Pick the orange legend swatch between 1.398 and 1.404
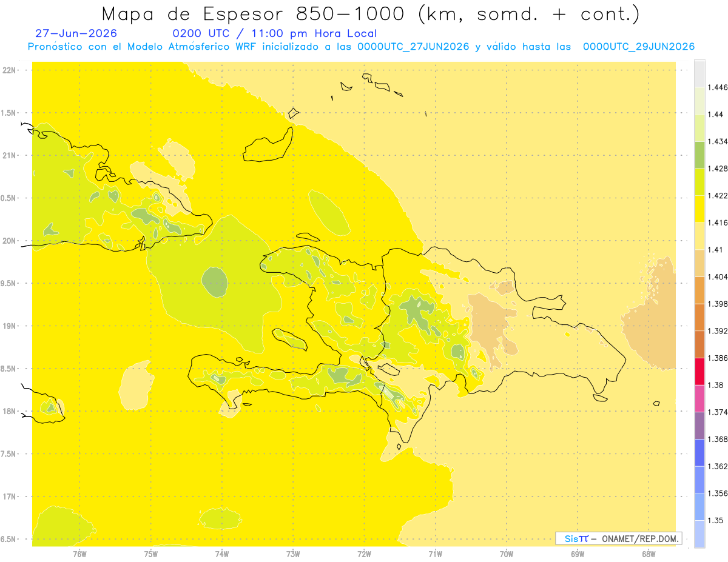This screenshot has height=562, width=728. (x=699, y=290)
